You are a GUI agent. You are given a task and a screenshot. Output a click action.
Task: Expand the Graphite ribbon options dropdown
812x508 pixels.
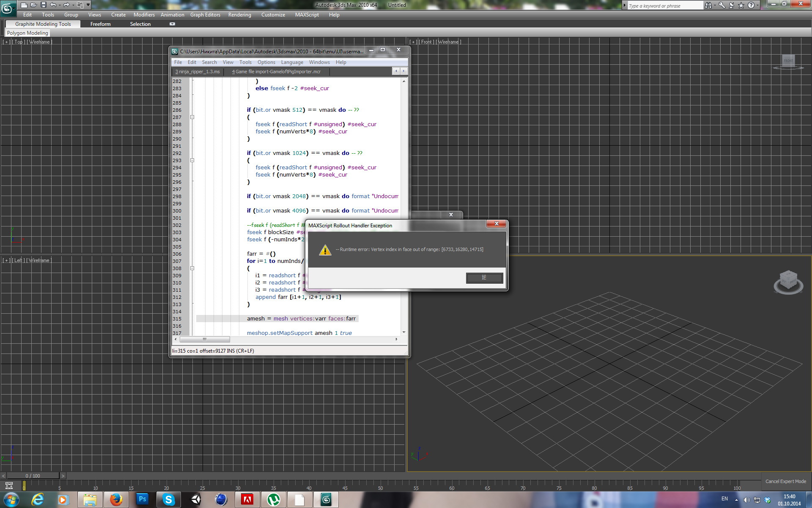pos(172,24)
